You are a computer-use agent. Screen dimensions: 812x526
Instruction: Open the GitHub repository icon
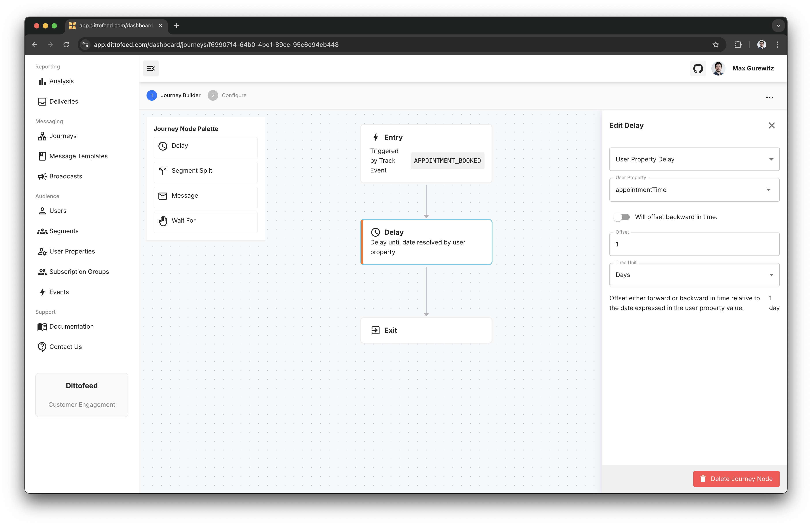tap(698, 68)
